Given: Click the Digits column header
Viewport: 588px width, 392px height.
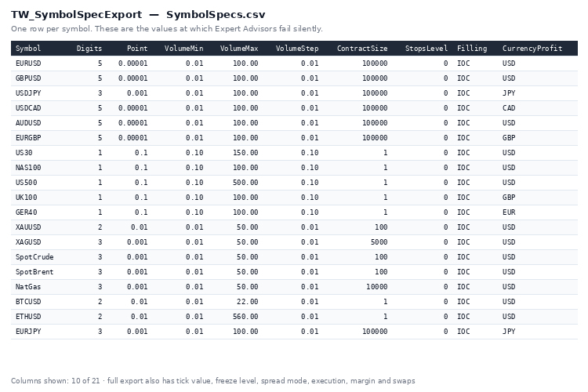Looking at the screenshot, I should 89,49.
